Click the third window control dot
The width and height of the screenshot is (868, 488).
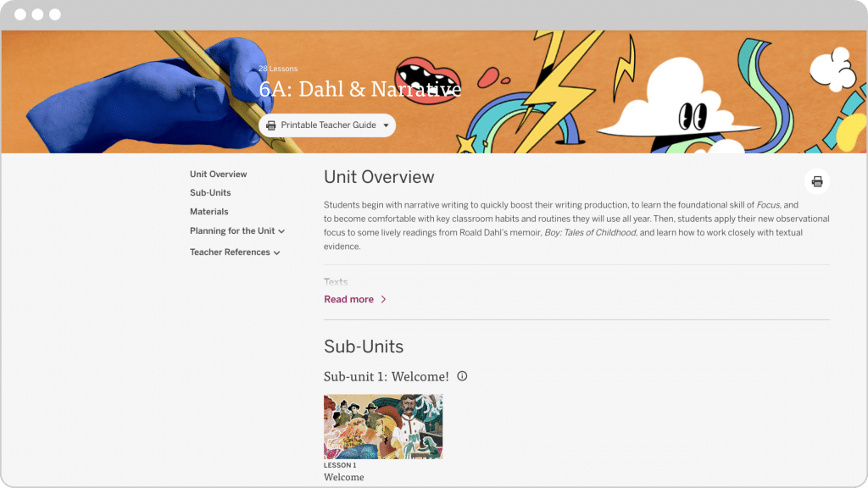[55, 14]
